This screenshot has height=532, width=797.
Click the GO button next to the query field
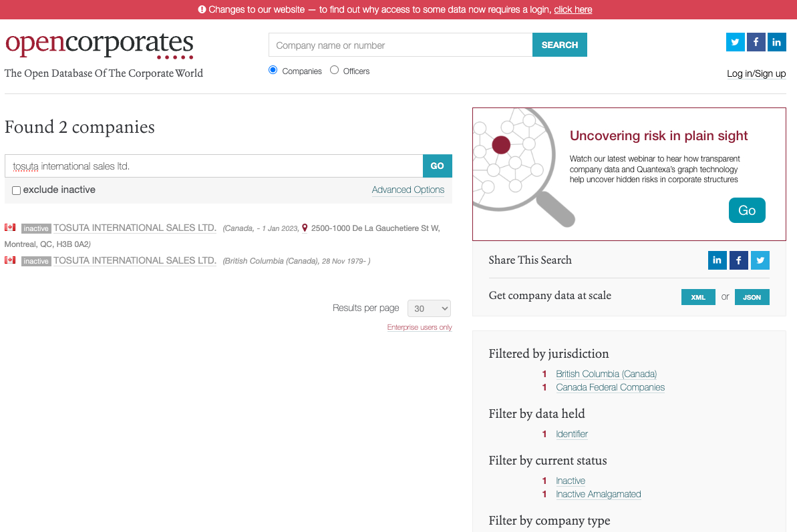[437, 166]
